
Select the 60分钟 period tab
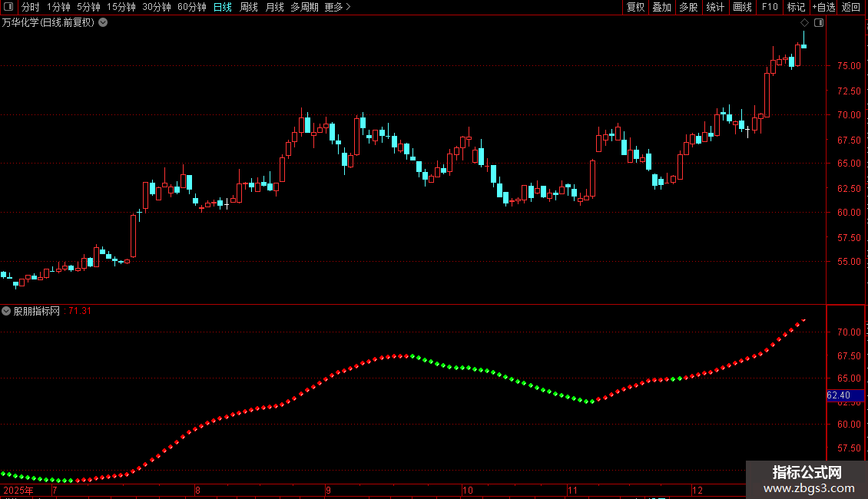(x=192, y=7)
